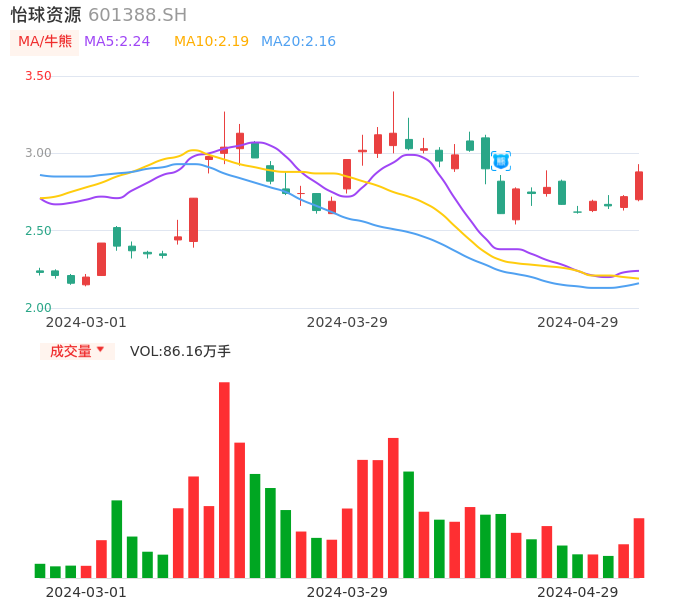This screenshot has height=606, width=686.
Task: Click the 2024-03-01 label on the price axis
Action: [x=86, y=322]
